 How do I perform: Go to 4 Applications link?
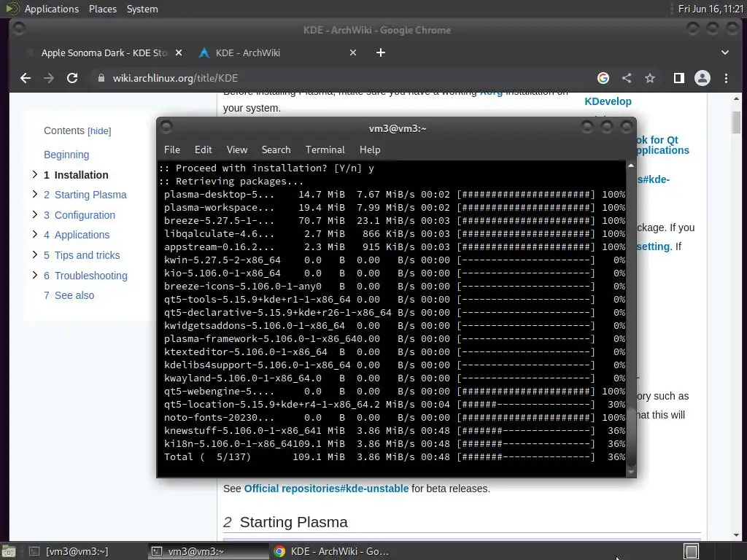click(x=76, y=235)
